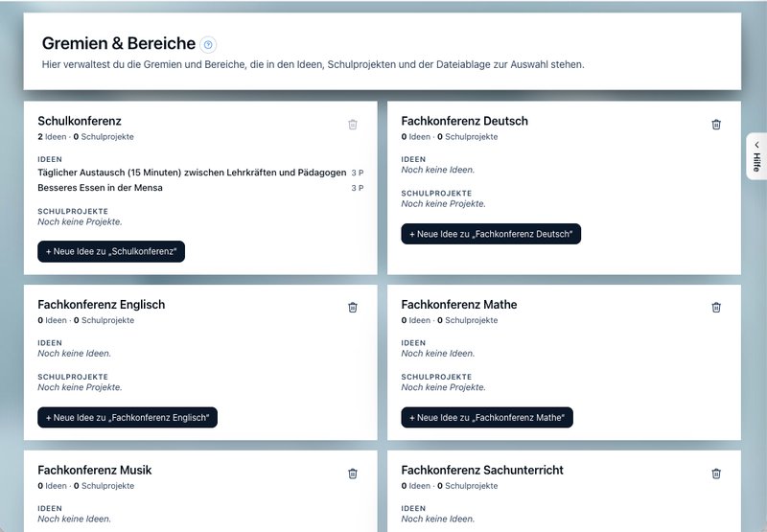Open the help icon beside Gremien & Bereiche
Image resolution: width=767 pixels, height=532 pixels.
point(208,44)
